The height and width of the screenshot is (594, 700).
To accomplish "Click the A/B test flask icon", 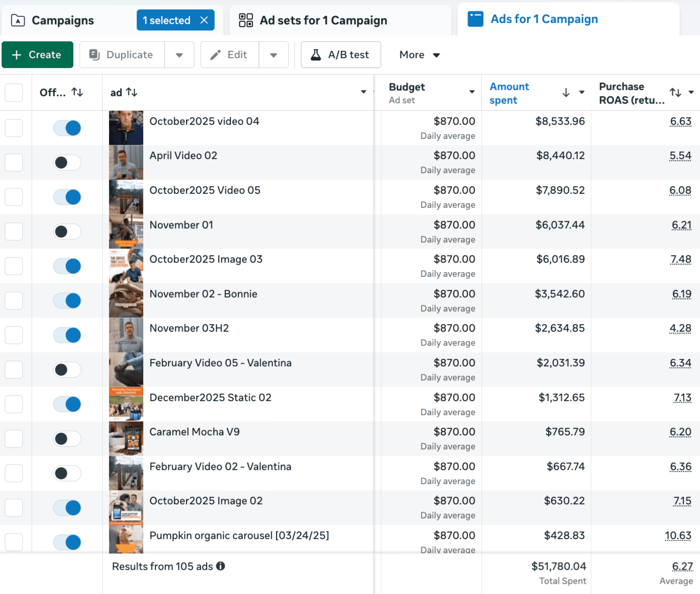I will [x=316, y=55].
